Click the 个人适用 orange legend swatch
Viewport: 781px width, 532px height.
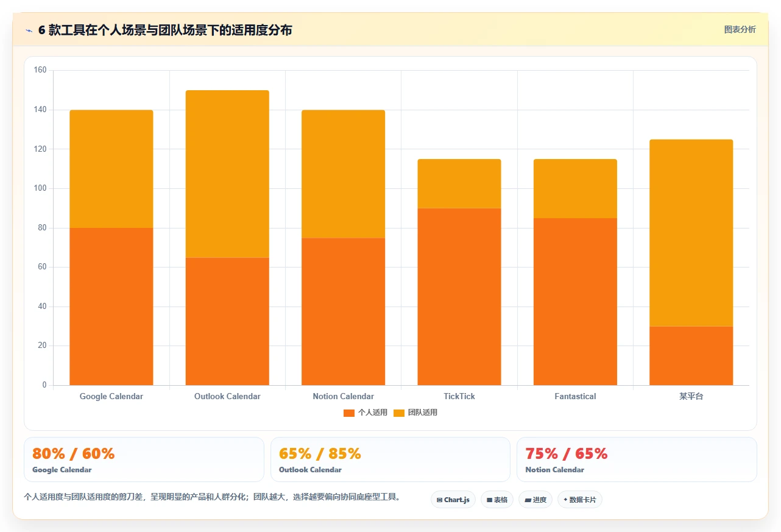coord(349,413)
